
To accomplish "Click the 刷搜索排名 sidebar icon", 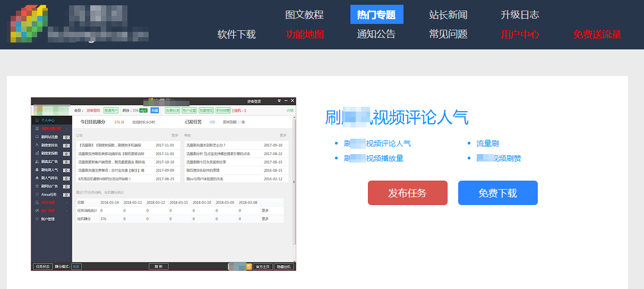I will click(x=37, y=145).
